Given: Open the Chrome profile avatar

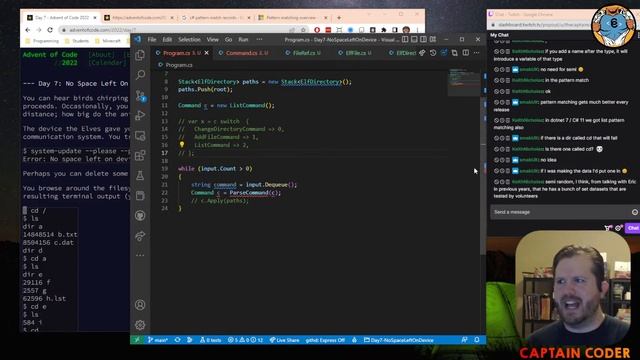Looking at the screenshot, I should (x=406, y=30).
